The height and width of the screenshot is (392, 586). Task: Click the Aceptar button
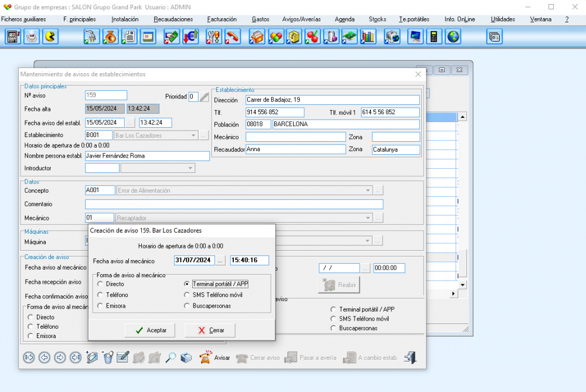[x=150, y=330]
